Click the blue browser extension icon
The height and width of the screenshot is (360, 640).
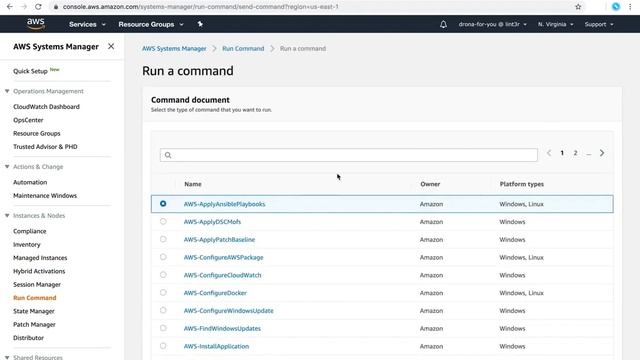pos(616,7)
